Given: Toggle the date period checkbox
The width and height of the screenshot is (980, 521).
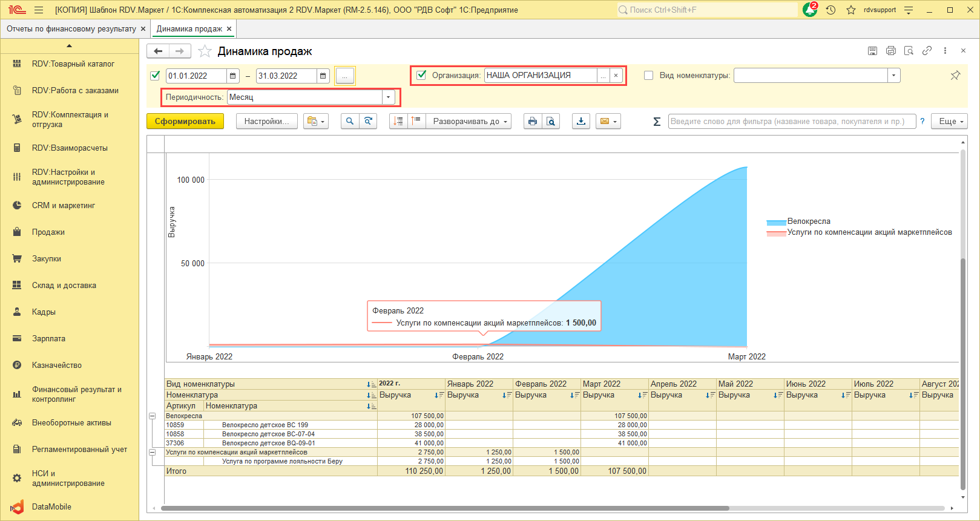Looking at the screenshot, I should (155, 76).
